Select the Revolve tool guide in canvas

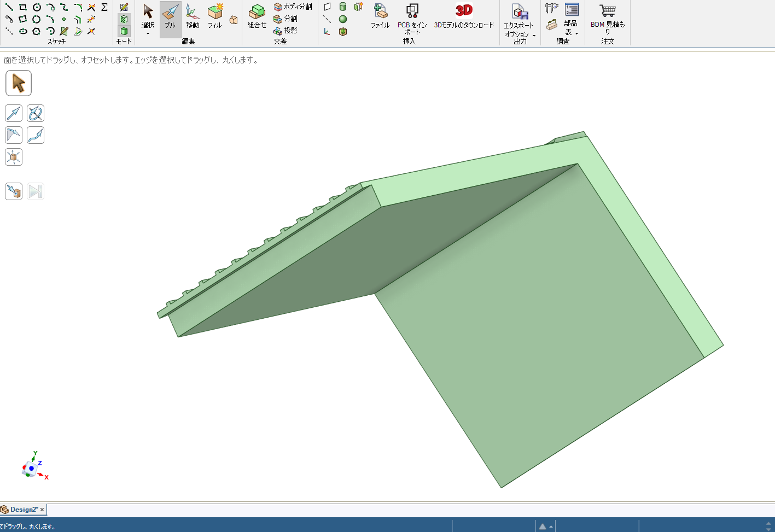point(36,114)
